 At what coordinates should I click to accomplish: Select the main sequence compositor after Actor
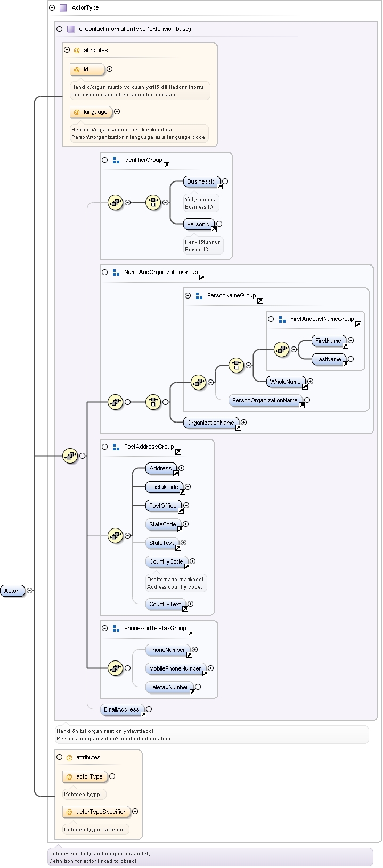[70, 456]
